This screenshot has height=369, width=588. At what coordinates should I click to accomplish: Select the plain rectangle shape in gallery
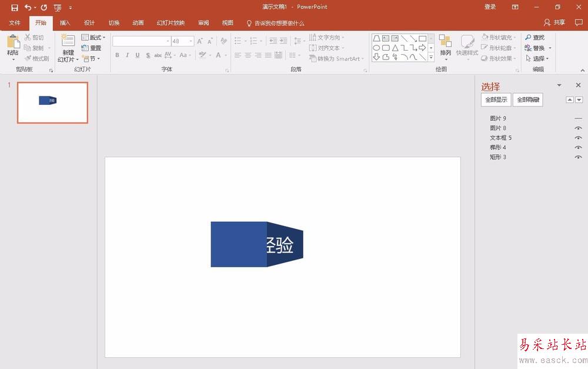423,38
